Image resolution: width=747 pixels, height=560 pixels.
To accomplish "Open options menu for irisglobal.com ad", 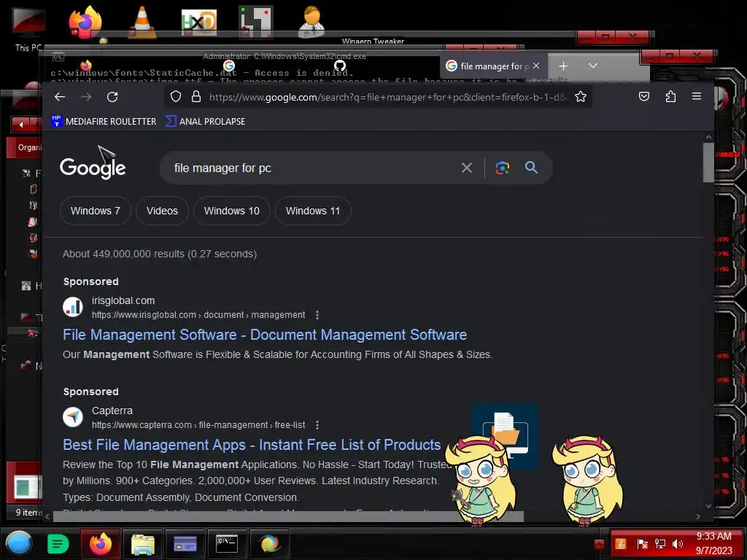I will pos(317,315).
